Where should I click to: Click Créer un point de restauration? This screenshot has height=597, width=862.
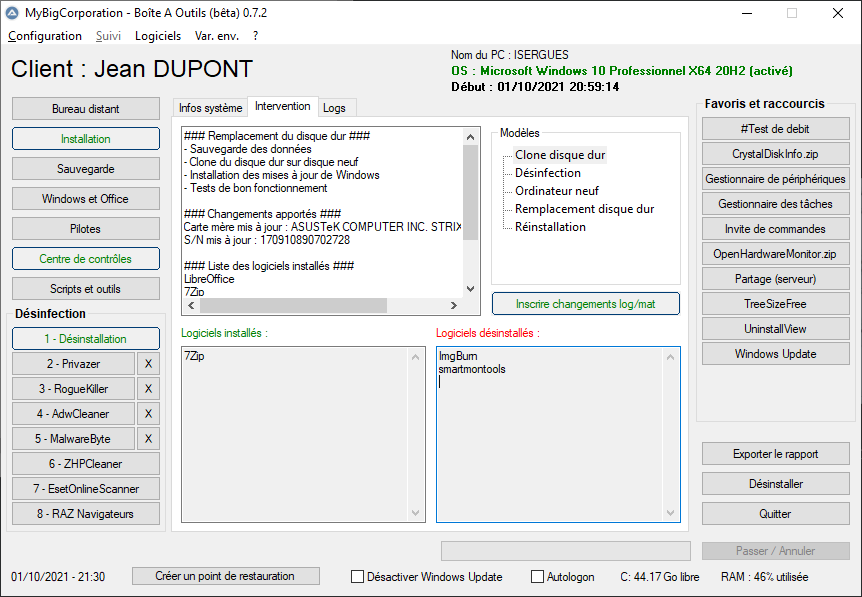coord(225,576)
